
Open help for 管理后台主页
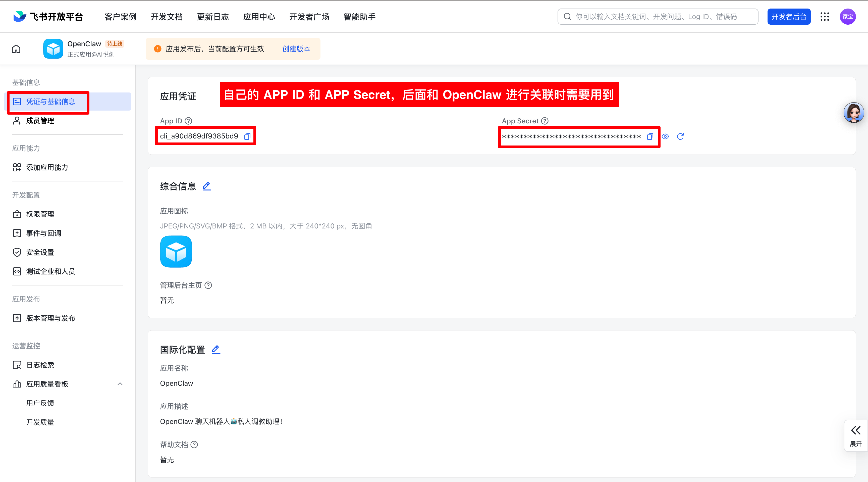click(x=208, y=285)
